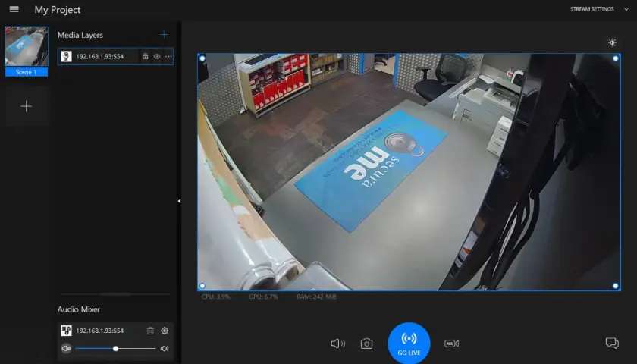
Task: Click the Media Layers heading
Action: 80,36
